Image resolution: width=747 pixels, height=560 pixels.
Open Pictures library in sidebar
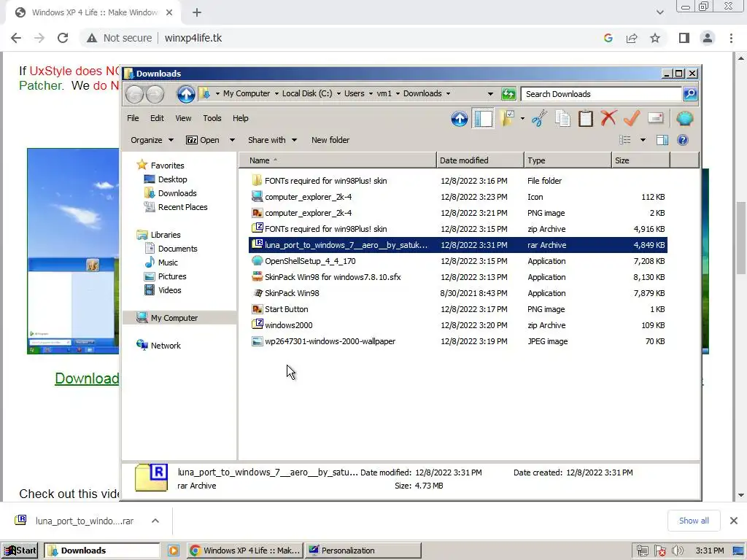pyautogui.click(x=165, y=276)
